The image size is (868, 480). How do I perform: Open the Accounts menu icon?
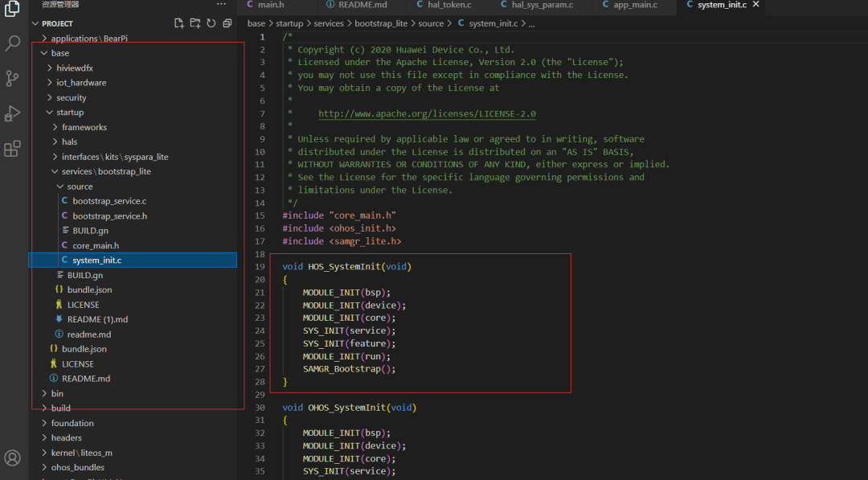click(x=12, y=457)
